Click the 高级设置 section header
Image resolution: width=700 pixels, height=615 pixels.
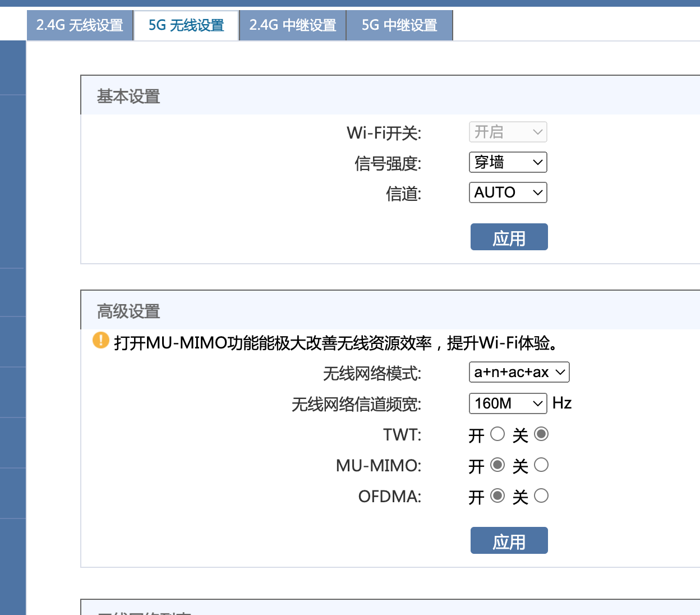point(128,311)
